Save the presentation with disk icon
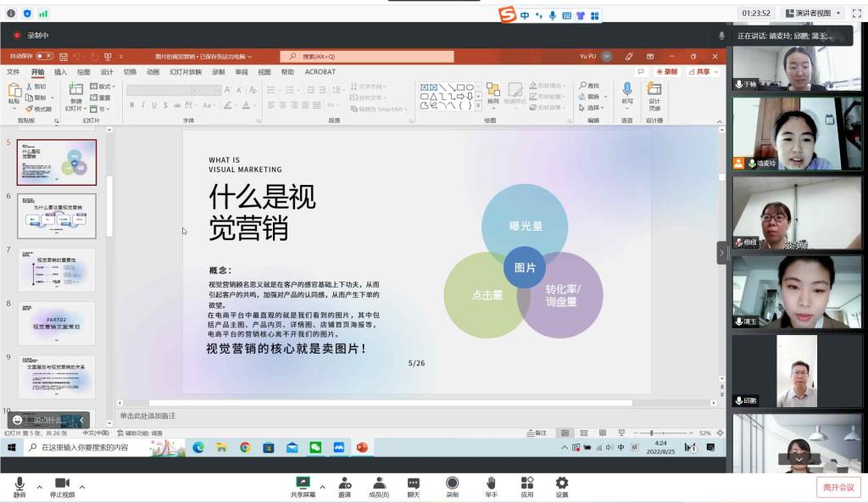Image resolution: width=868 pixels, height=503 pixels. [x=64, y=57]
